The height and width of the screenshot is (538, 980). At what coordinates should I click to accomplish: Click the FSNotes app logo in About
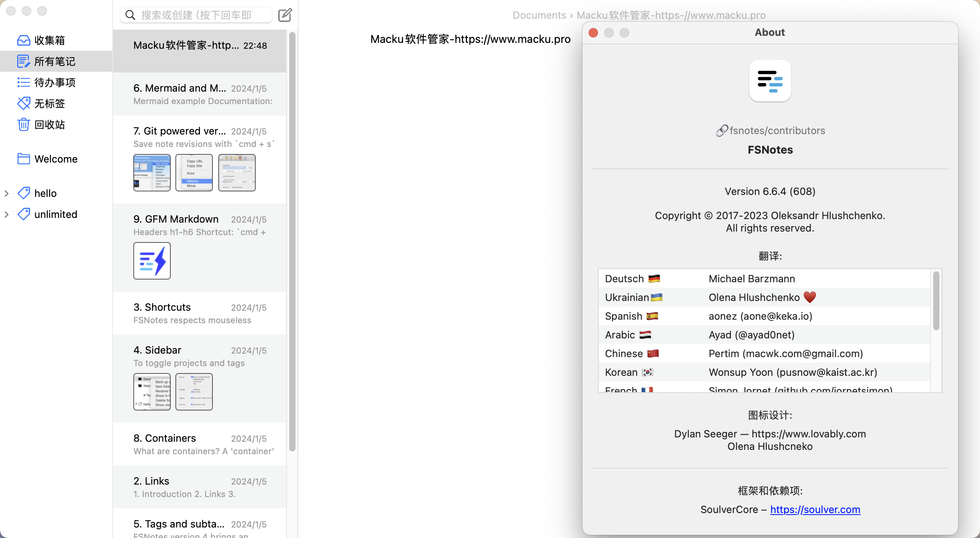tap(770, 81)
